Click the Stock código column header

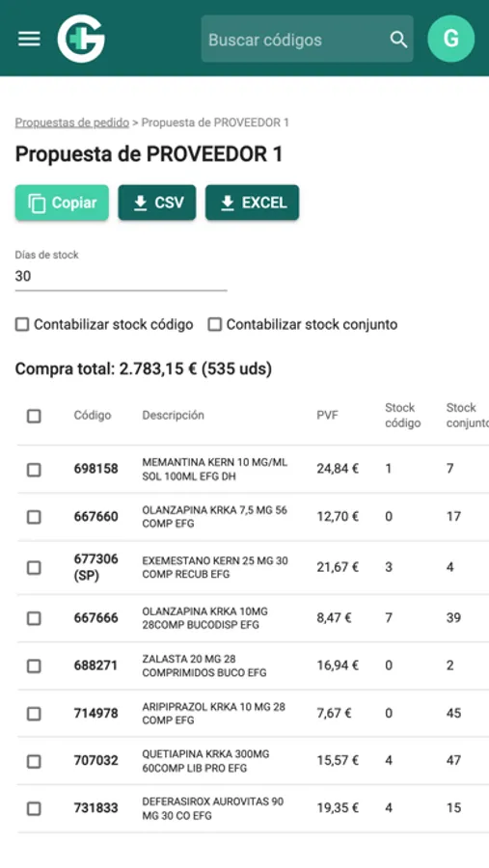click(402, 415)
